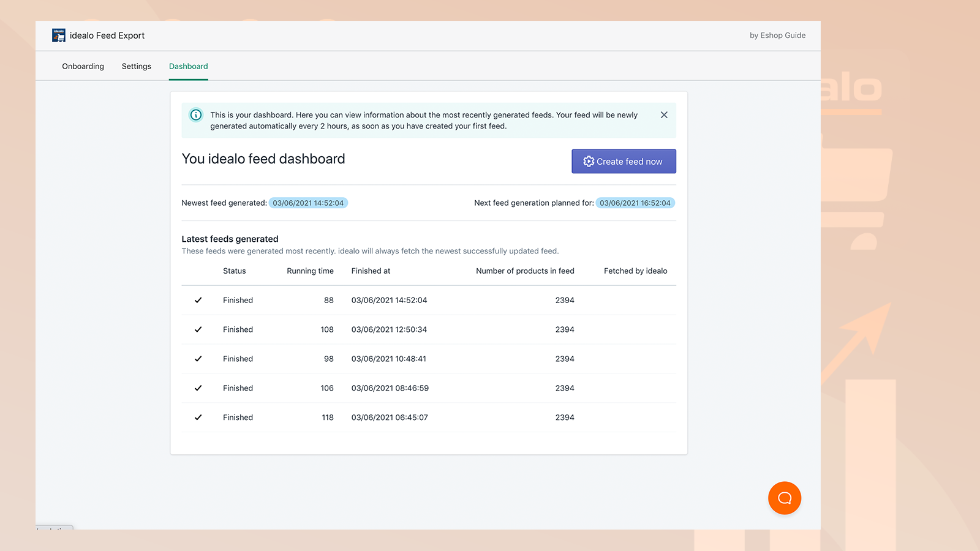Click the by Eshop Guide label
980x551 pixels.
tap(778, 36)
